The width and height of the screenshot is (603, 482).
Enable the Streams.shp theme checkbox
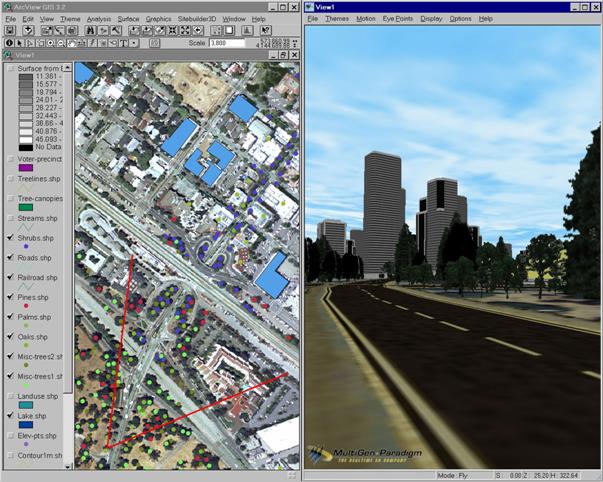pos(9,218)
